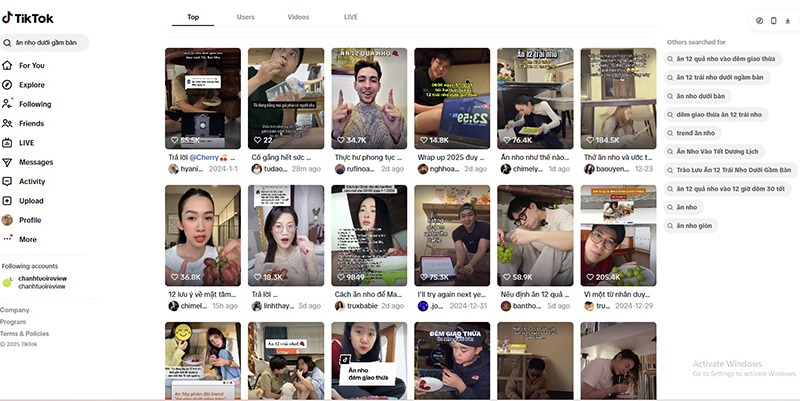Image resolution: width=800 pixels, height=401 pixels.
Task: Switch to the Videos tab
Action: click(x=298, y=17)
